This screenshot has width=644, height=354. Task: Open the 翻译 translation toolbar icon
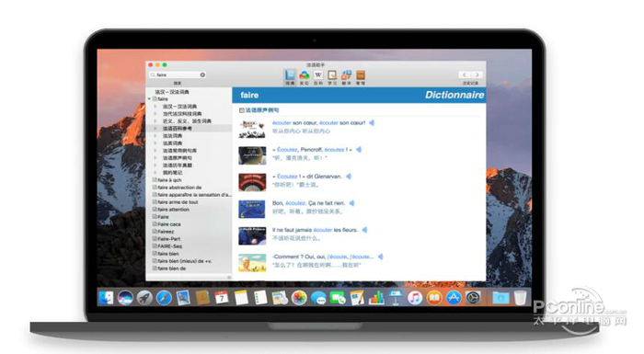click(346, 77)
